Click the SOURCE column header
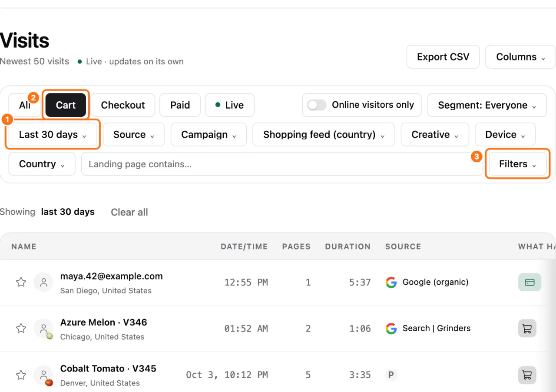 coord(403,247)
